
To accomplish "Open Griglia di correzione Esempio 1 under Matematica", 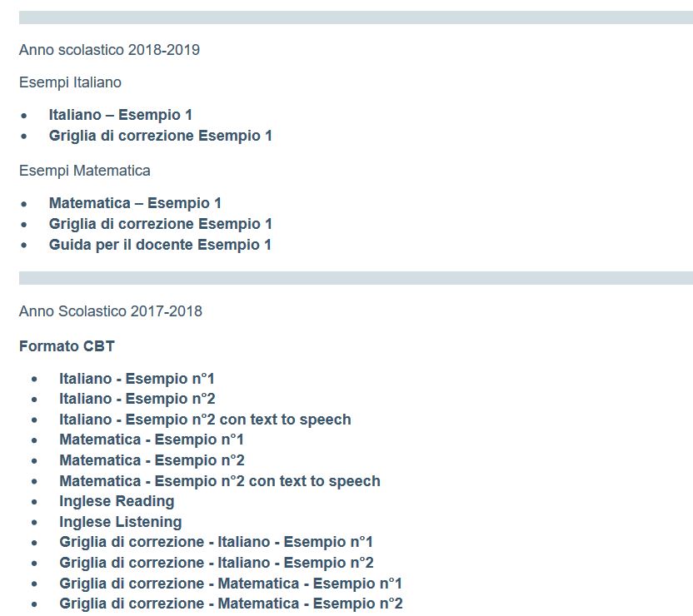I will 160,224.
